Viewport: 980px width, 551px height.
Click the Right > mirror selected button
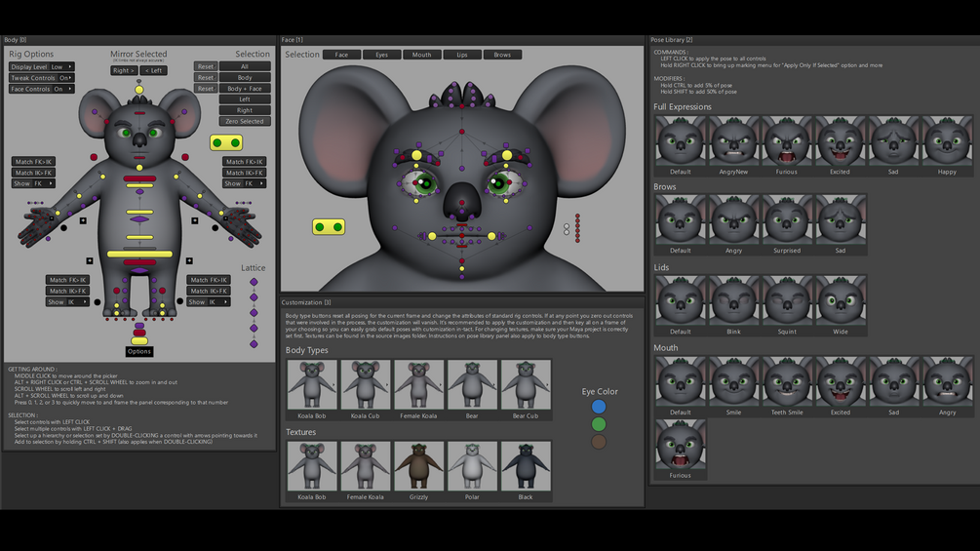click(x=124, y=70)
